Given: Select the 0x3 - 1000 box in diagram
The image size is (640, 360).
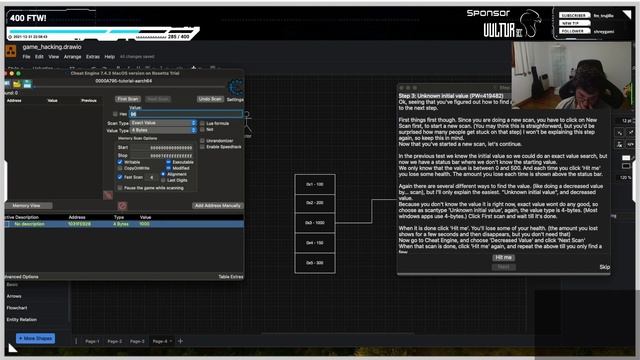Looking at the screenshot, I should [x=315, y=223].
